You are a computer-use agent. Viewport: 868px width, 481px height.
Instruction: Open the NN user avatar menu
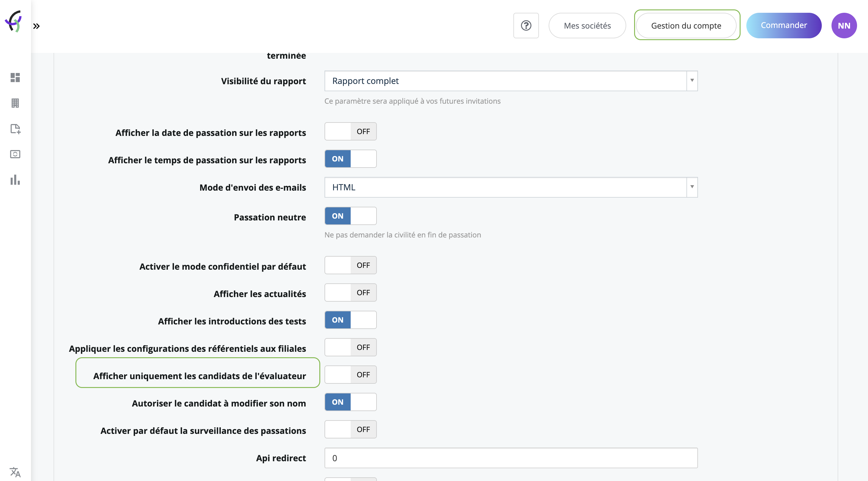click(844, 26)
